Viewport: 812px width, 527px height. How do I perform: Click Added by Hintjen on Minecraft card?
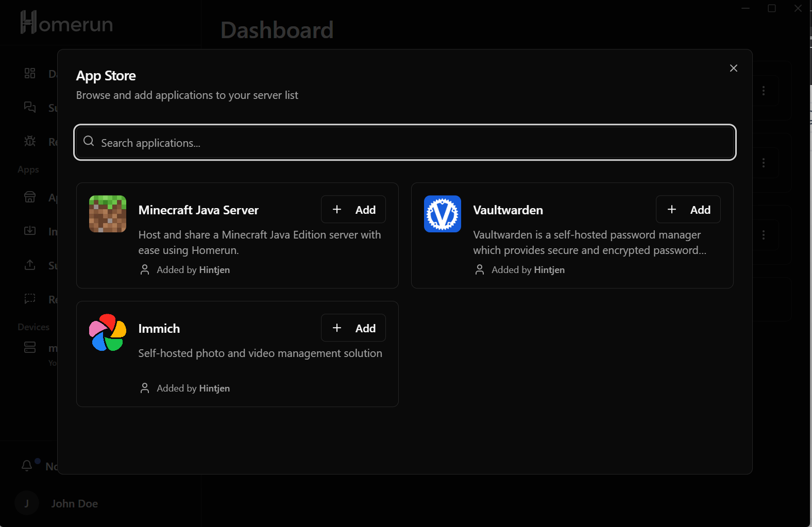193,270
